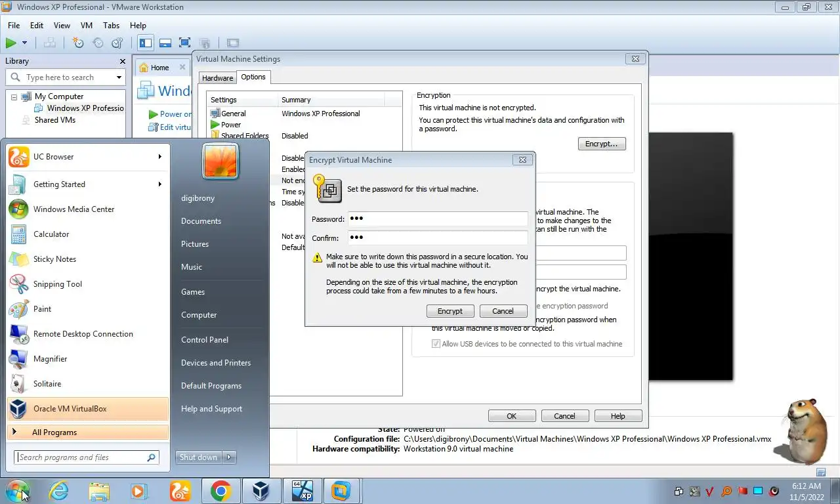Click the Revert to Snapshot toolbar icon
The height and width of the screenshot is (504, 840).
point(98,43)
